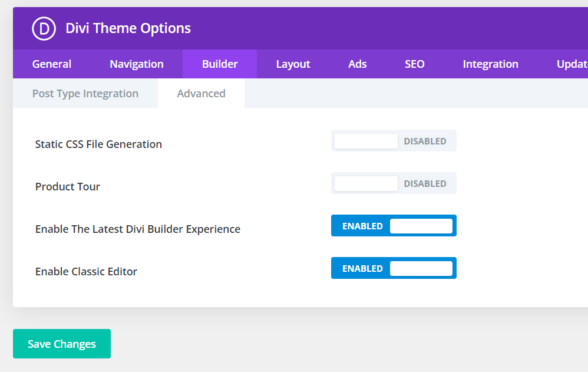Click the Divi circular D logo
The width and height of the screenshot is (588, 372).
(44, 28)
